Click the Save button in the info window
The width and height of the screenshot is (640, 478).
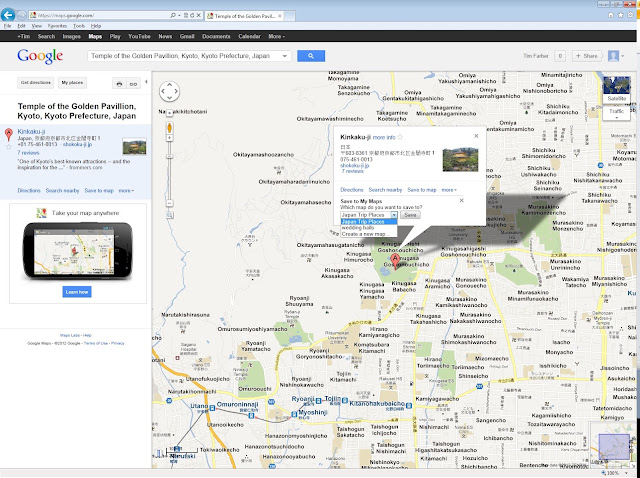pos(410,215)
